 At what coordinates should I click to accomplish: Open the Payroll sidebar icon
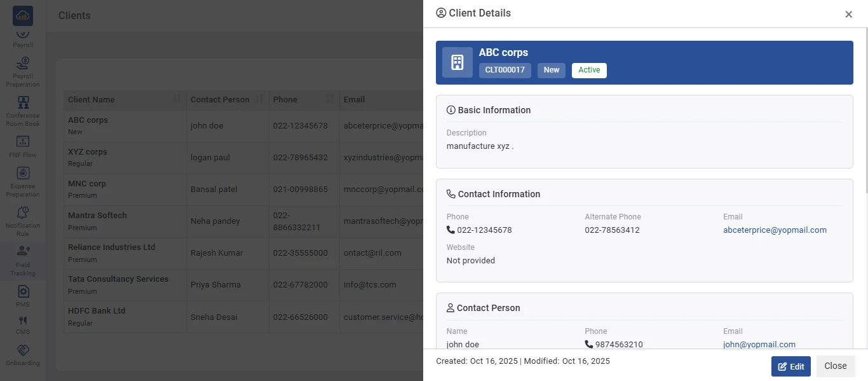(23, 37)
